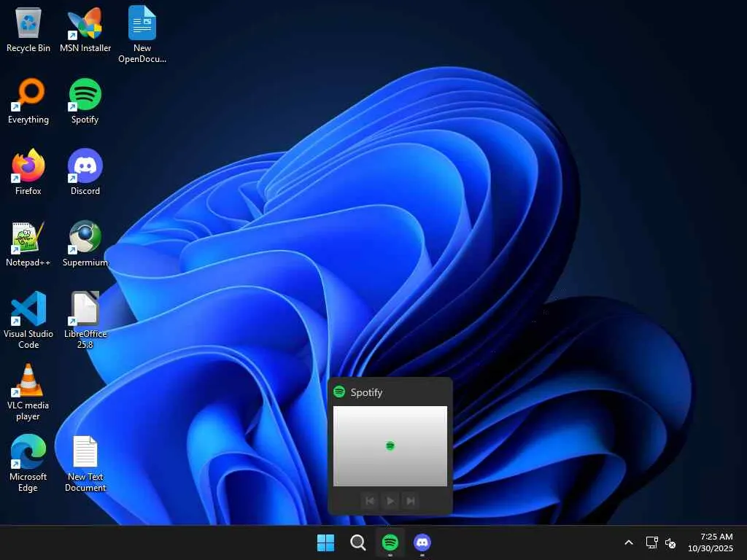Click Play in the Spotify preview
This screenshot has height=560, width=747.
point(390,501)
